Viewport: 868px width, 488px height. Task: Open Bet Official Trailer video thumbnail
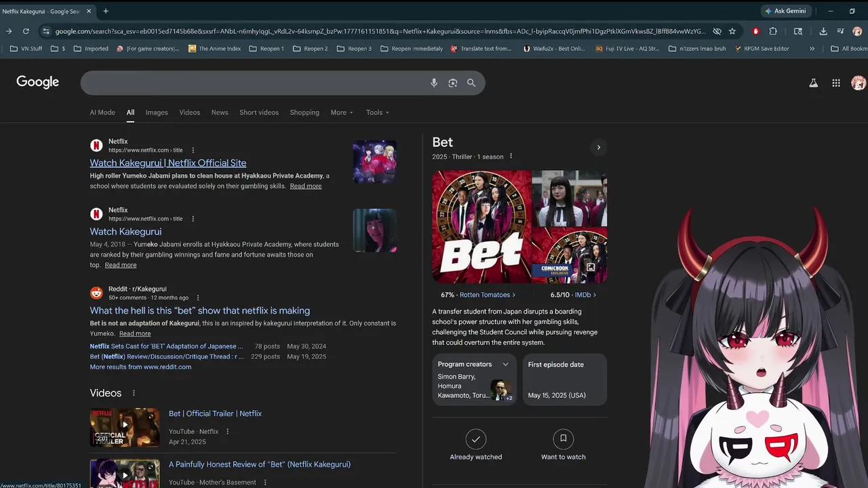(x=125, y=427)
